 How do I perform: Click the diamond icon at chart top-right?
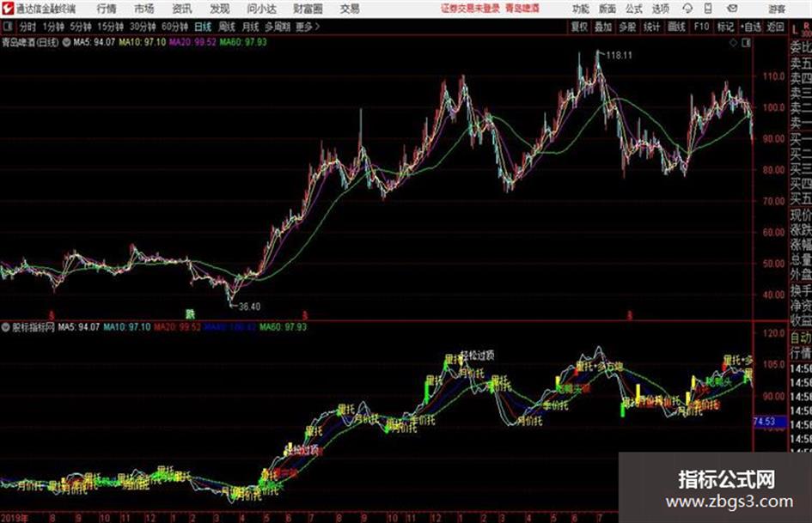[x=733, y=43]
